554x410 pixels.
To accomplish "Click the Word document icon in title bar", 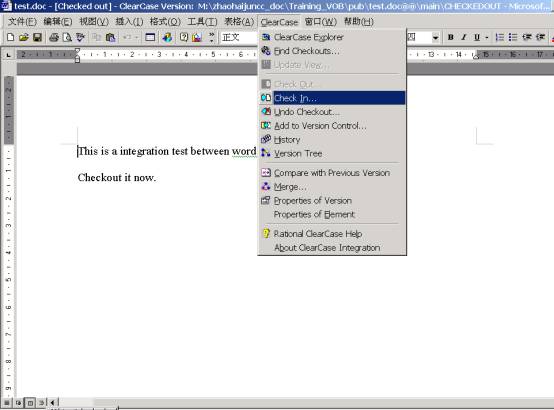I will [6, 6].
